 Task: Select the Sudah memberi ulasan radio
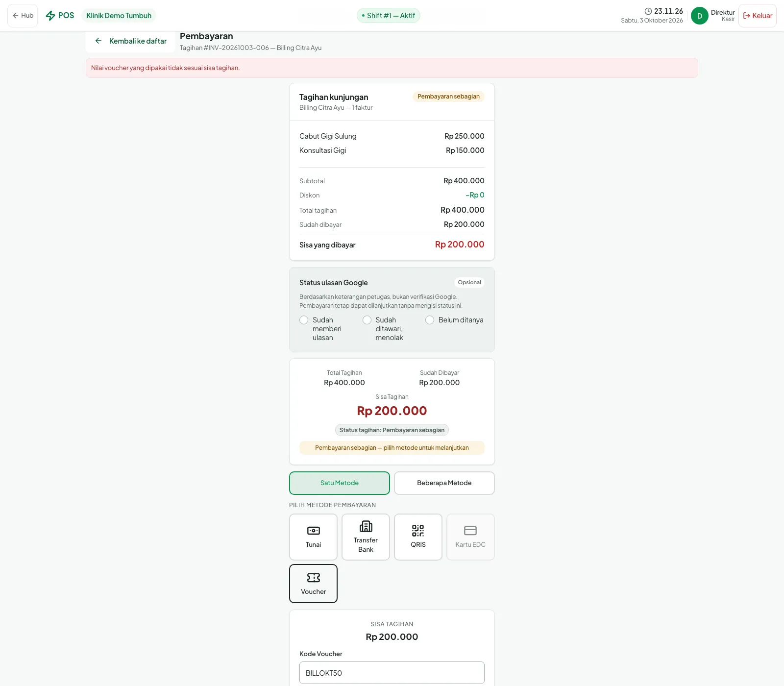pos(304,320)
